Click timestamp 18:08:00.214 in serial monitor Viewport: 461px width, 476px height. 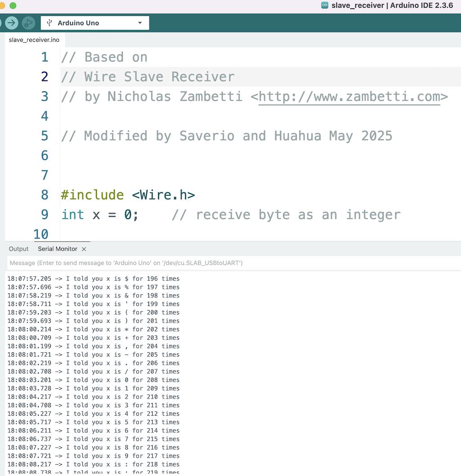click(x=29, y=329)
